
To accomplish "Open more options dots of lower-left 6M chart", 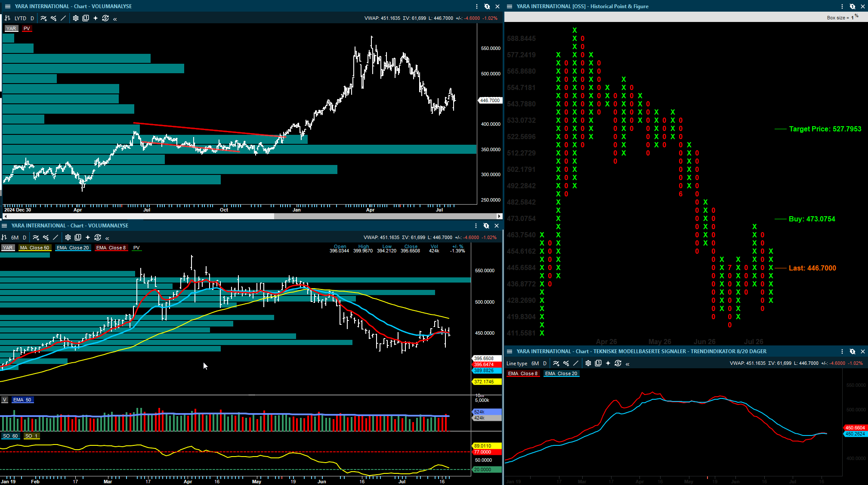I will point(476,226).
